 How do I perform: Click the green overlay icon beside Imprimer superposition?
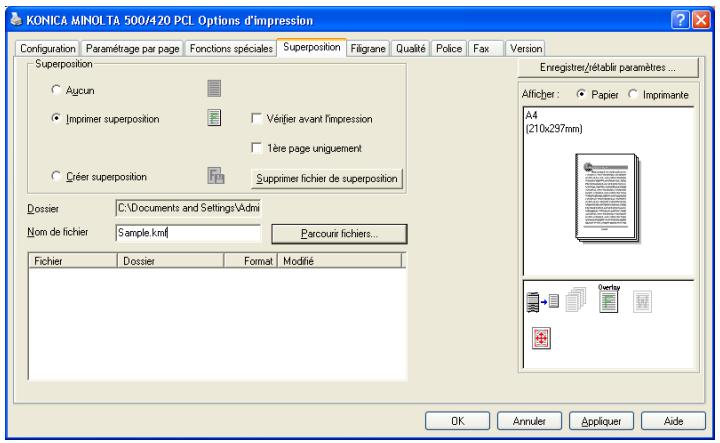(214, 118)
